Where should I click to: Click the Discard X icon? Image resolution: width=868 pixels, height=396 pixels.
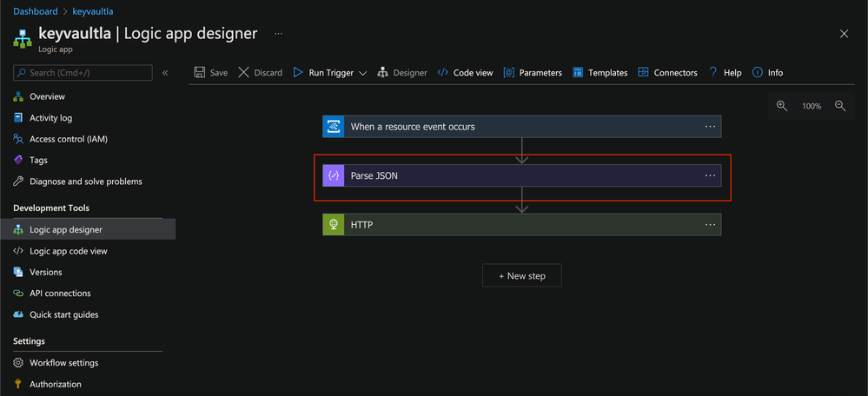point(243,72)
